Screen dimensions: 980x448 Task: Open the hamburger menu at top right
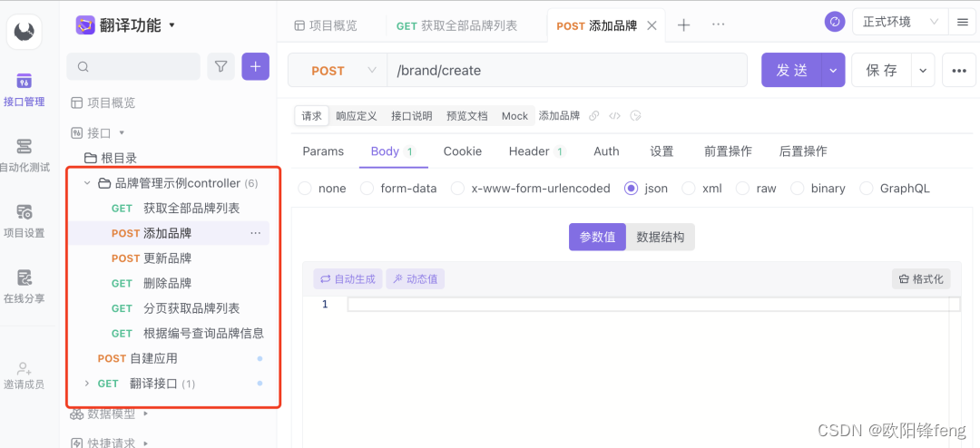(x=963, y=22)
